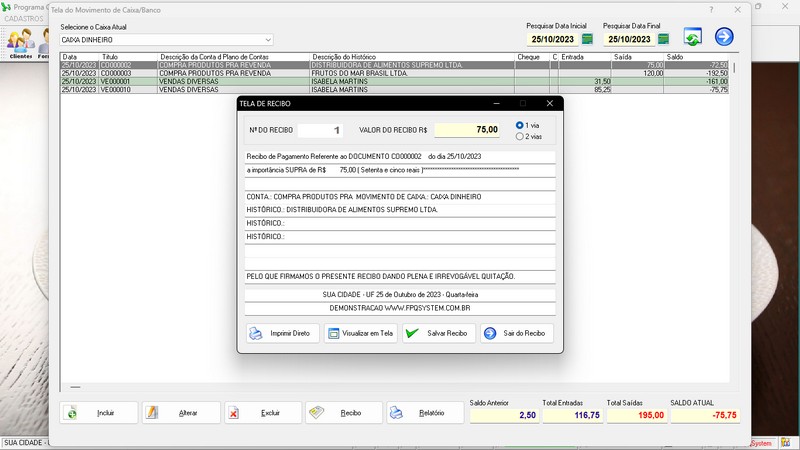
Task: Click the Descrição do Histórico column header
Action: pyautogui.click(x=412, y=57)
